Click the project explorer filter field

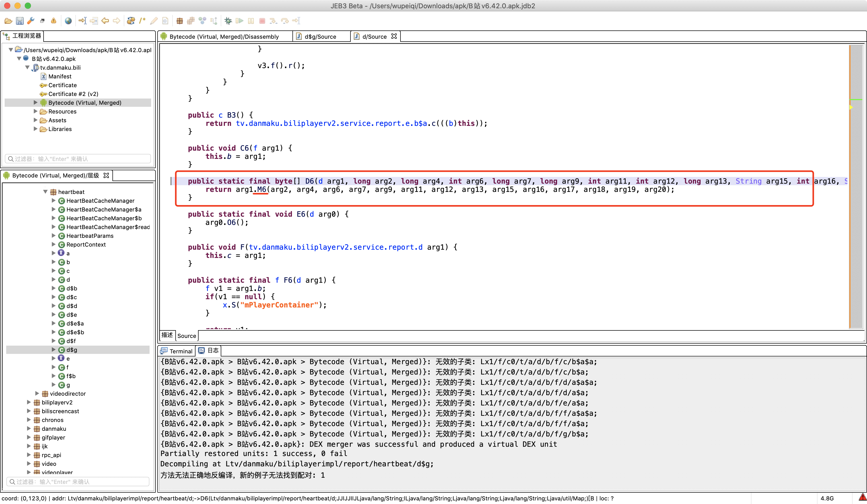click(78, 159)
